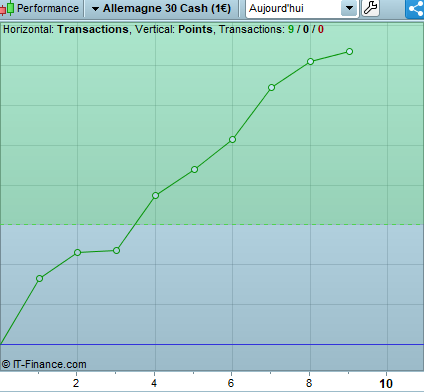Click axis label 8

pyautogui.click(x=309, y=383)
